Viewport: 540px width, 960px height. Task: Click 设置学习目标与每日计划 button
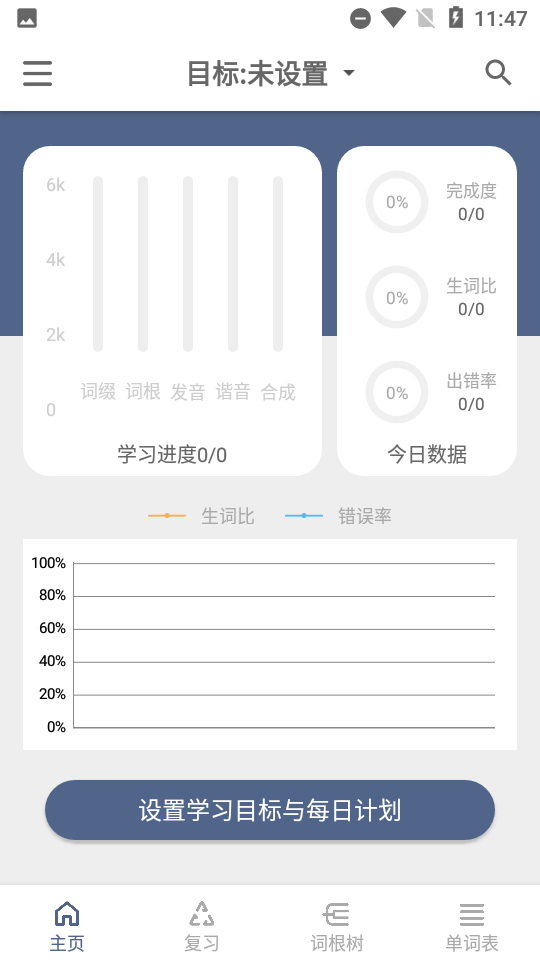point(270,810)
